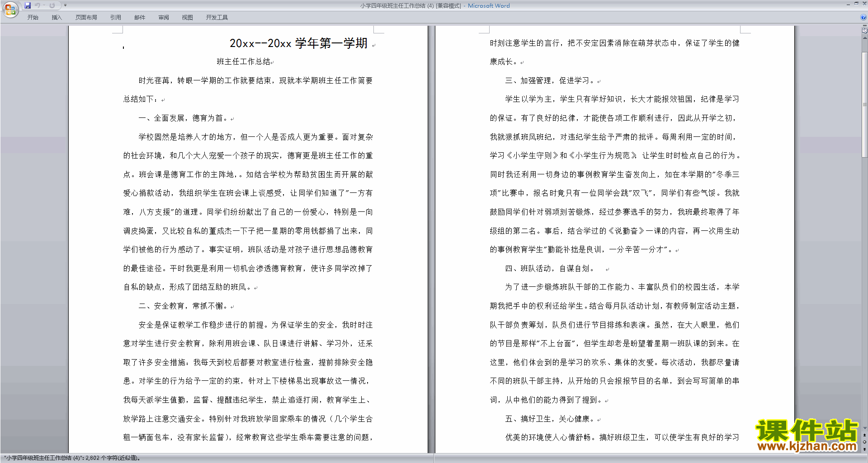Open Customize Quick Access Toolbar dropdown
Screen dimensions: 868x463
coord(65,5)
